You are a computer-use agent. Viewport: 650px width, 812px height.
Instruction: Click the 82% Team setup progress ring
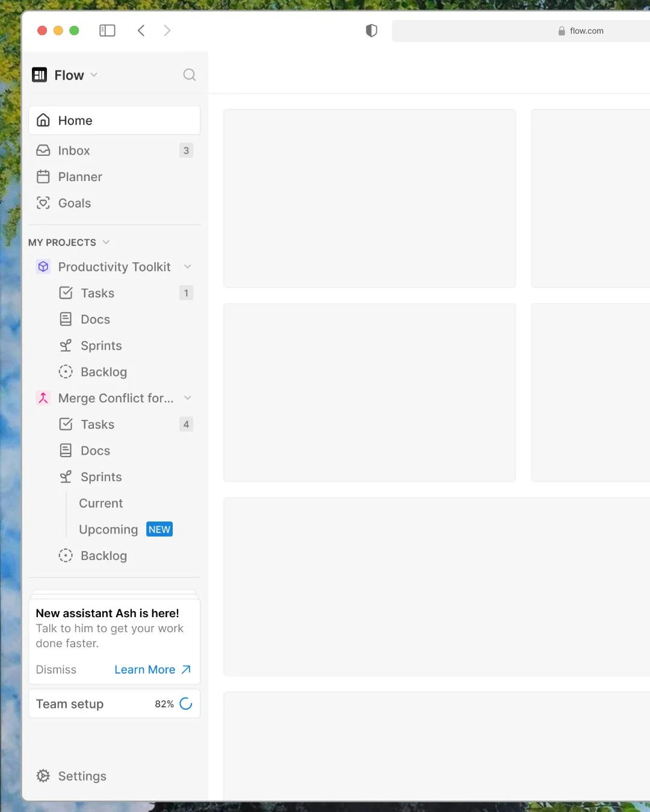186,704
